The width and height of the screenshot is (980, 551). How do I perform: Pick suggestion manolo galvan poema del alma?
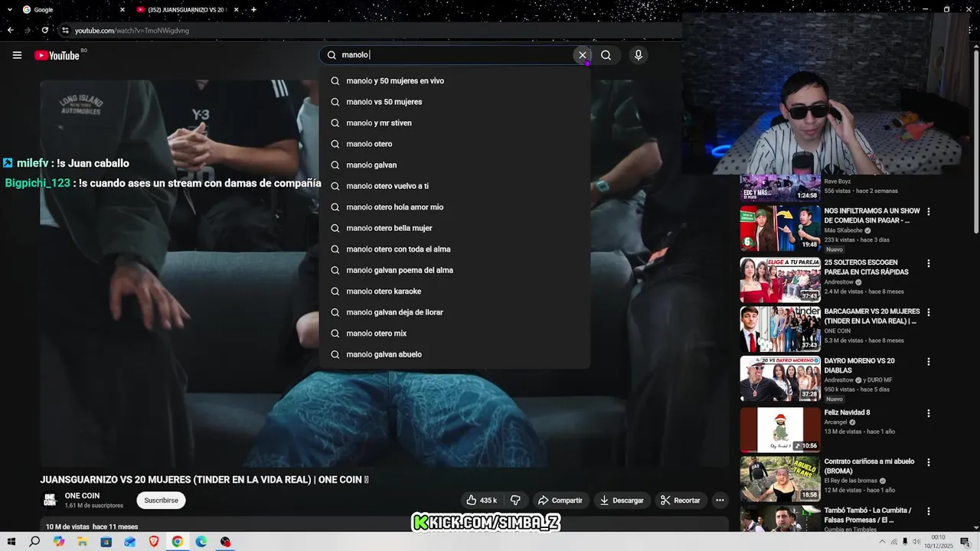455,270
